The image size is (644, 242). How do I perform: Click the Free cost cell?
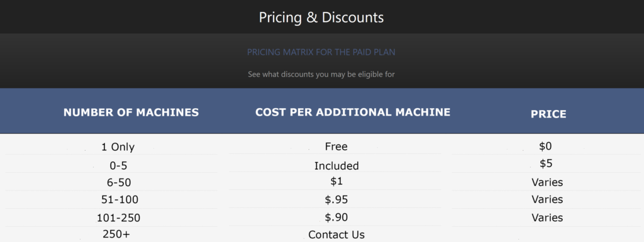point(336,146)
